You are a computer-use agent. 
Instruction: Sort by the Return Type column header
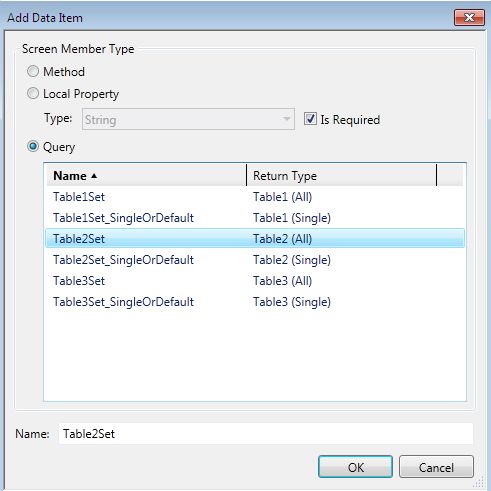click(341, 175)
